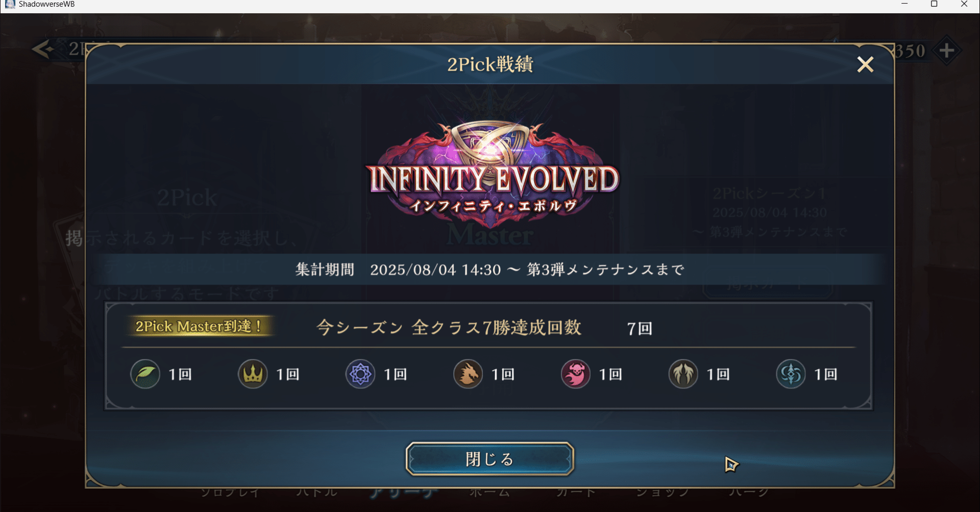Open the ホーム tab in bottom bar
The height and width of the screenshot is (512, 980).
490,492
